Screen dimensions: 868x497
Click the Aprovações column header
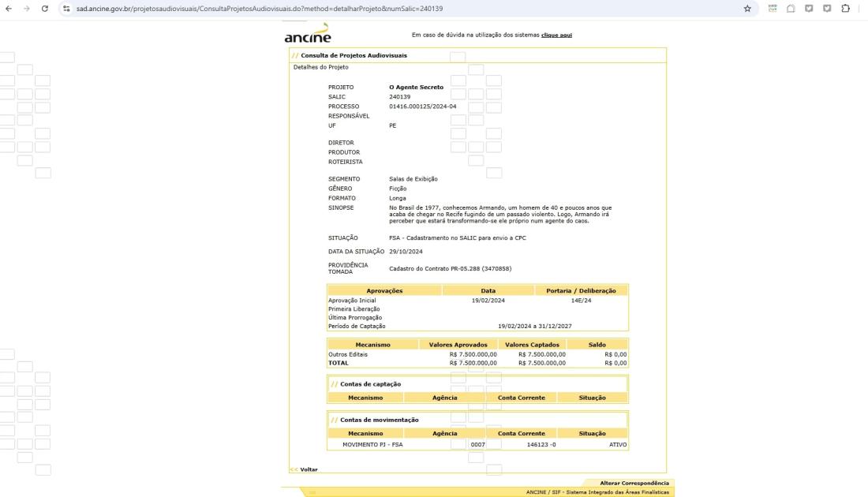click(384, 291)
